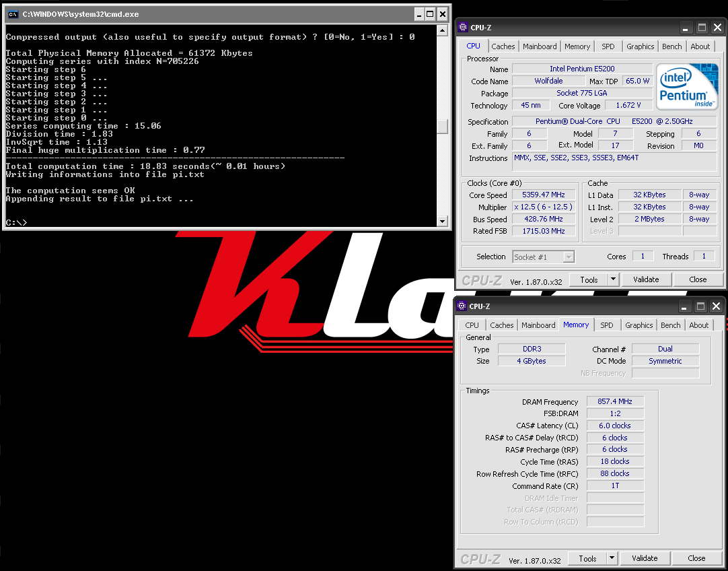
Task: Minimize the upper CPU-Z window
Action: coord(686,28)
